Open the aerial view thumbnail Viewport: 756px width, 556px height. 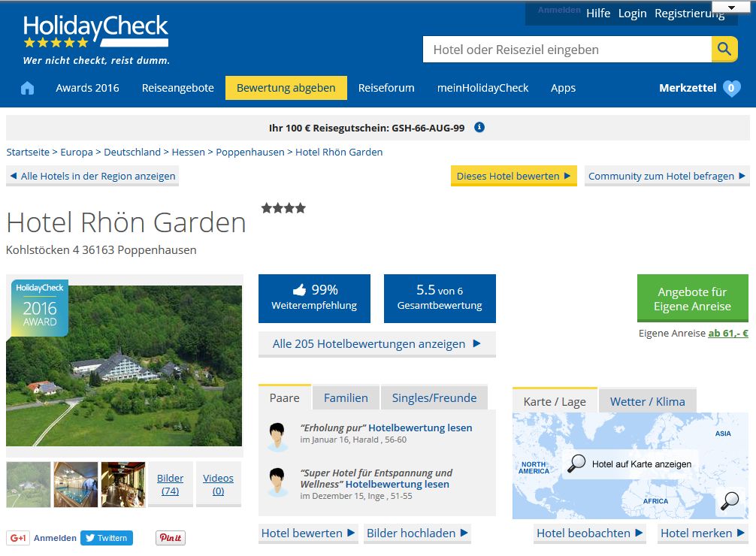tap(29, 484)
